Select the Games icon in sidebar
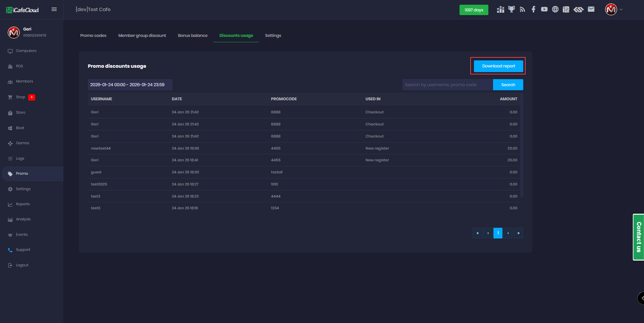Screen dimensions: 644x323 (x=10, y=143)
